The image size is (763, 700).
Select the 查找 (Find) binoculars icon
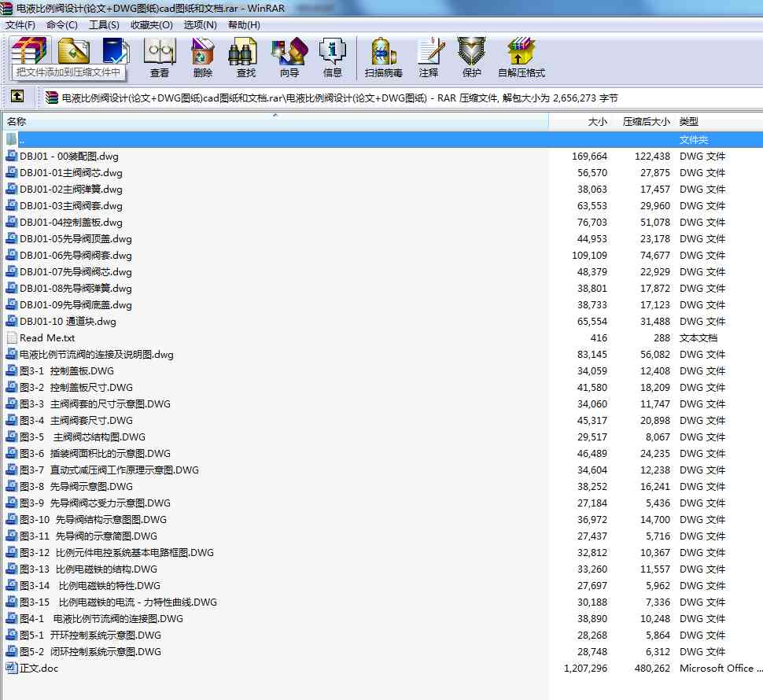pyautogui.click(x=244, y=57)
